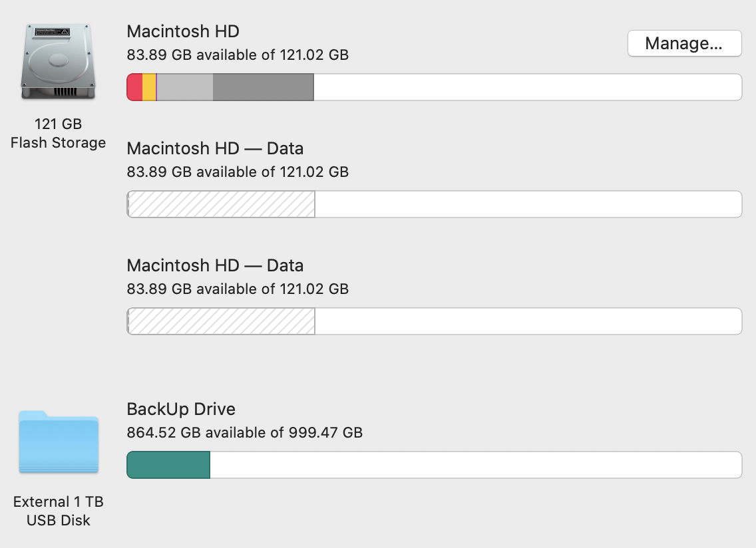This screenshot has width=756, height=548.
Task: Click empty free area of BackUp Drive bar
Action: [x=475, y=465]
